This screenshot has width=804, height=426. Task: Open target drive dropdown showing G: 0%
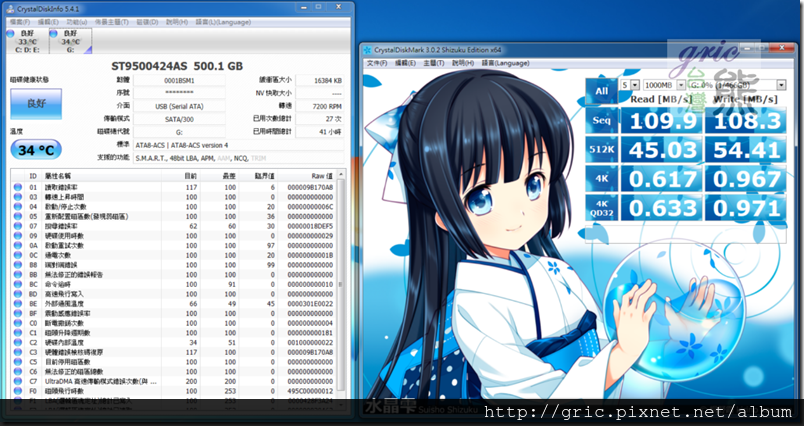737,85
